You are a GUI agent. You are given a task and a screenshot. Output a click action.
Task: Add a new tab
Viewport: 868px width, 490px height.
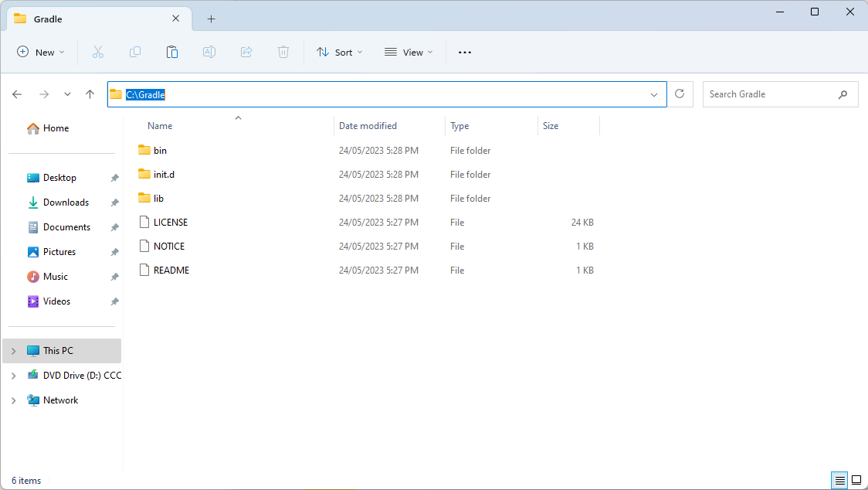coord(211,19)
